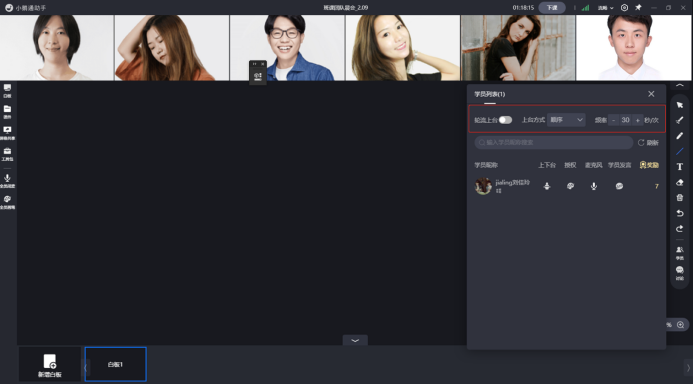This screenshot has height=385, width=693.
Task: Choose the Text (T) tool
Action: point(680,167)
